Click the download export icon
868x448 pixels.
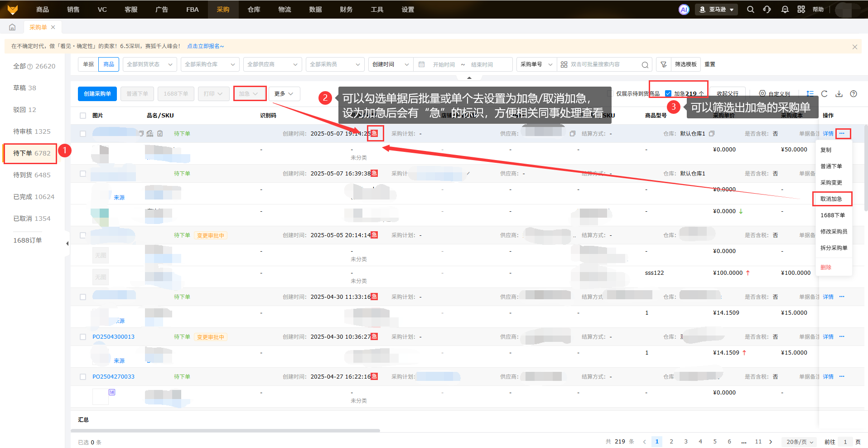tap(839, 94)
